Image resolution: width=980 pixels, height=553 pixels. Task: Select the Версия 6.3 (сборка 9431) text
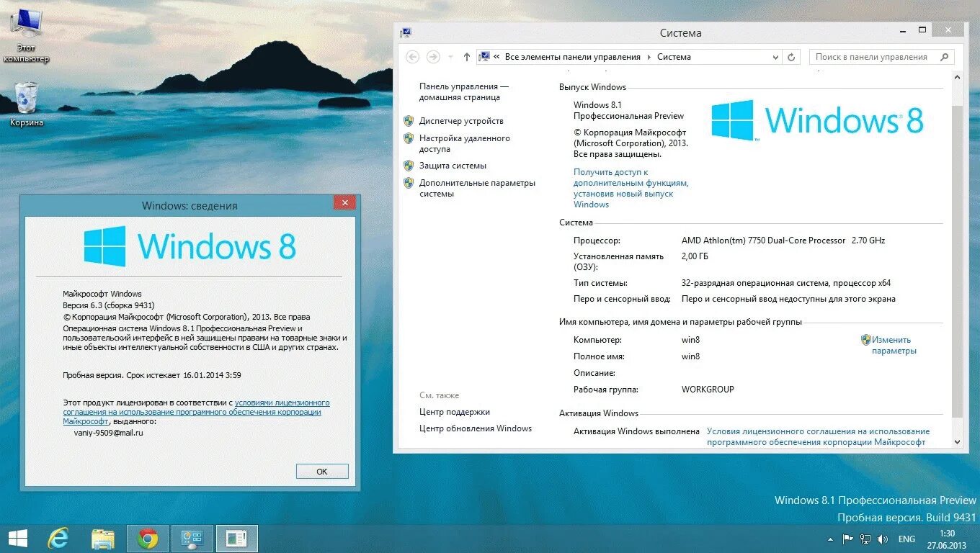[109, 305]
